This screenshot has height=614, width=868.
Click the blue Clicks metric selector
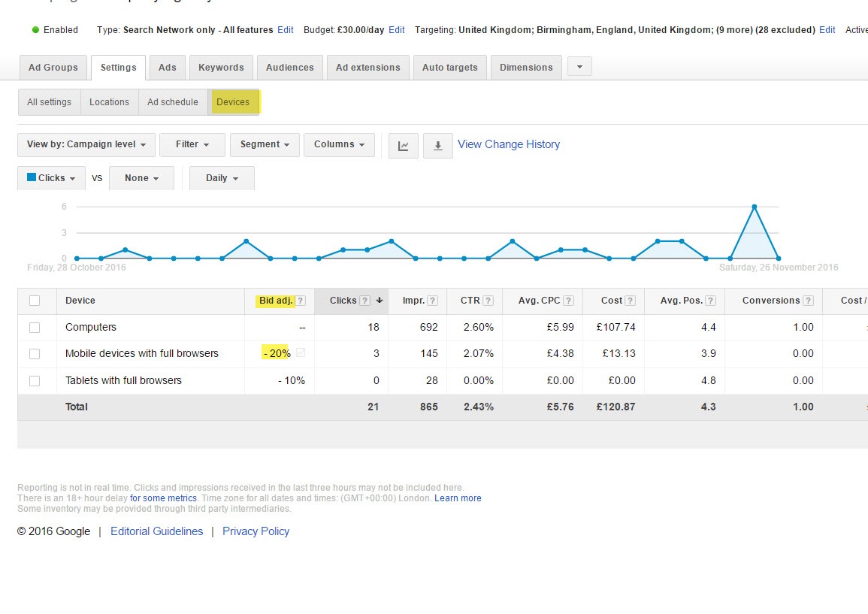tap(51, 179)
